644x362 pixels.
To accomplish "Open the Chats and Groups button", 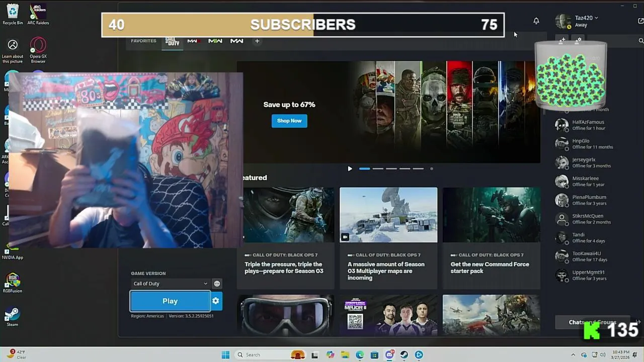I will [594, 322].
